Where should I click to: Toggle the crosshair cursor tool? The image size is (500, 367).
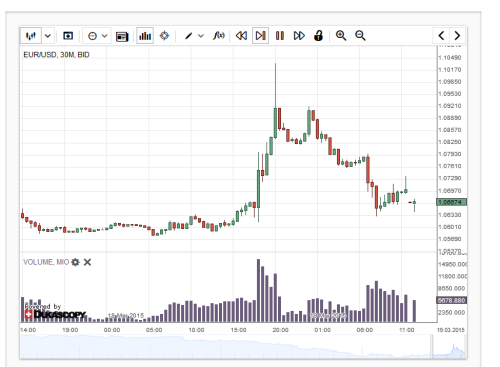[164, 36]
